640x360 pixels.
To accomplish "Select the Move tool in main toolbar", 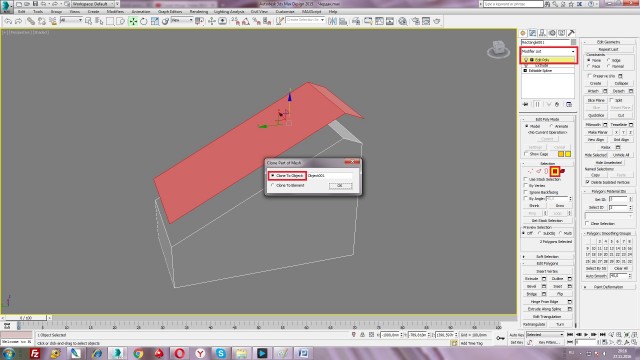I will (133, 21).
